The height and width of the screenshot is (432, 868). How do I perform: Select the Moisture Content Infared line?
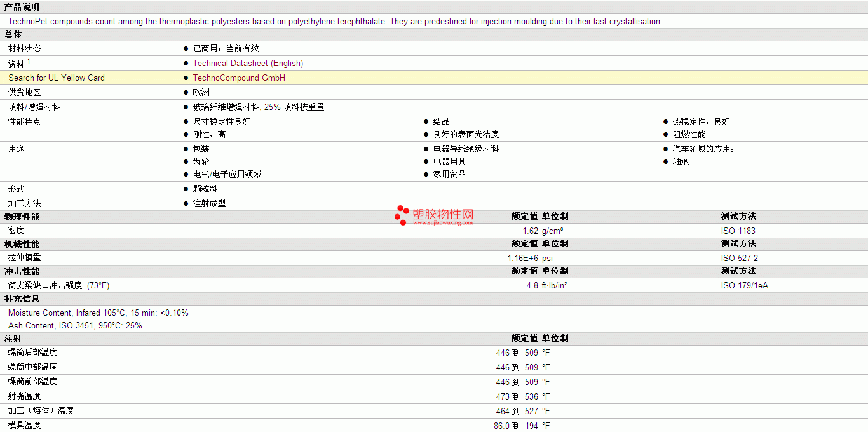coord(98,313)
